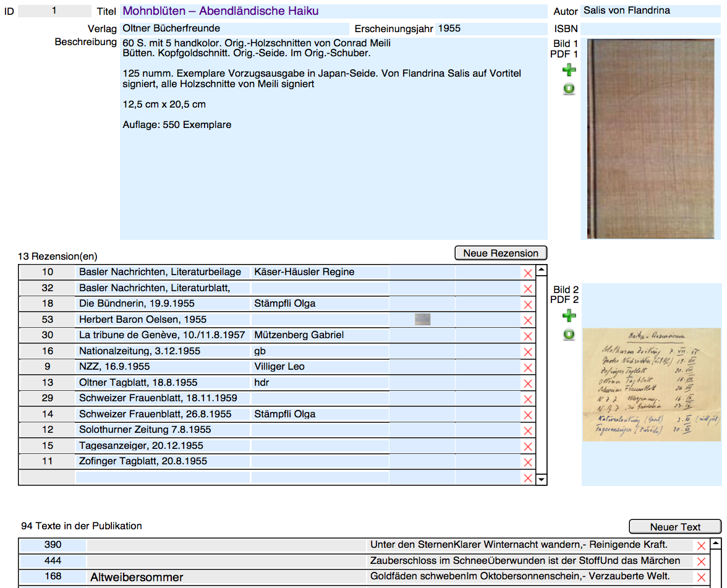Click the Titel field Mohnblüten
The image size is (727, 588).
[334, 11]
